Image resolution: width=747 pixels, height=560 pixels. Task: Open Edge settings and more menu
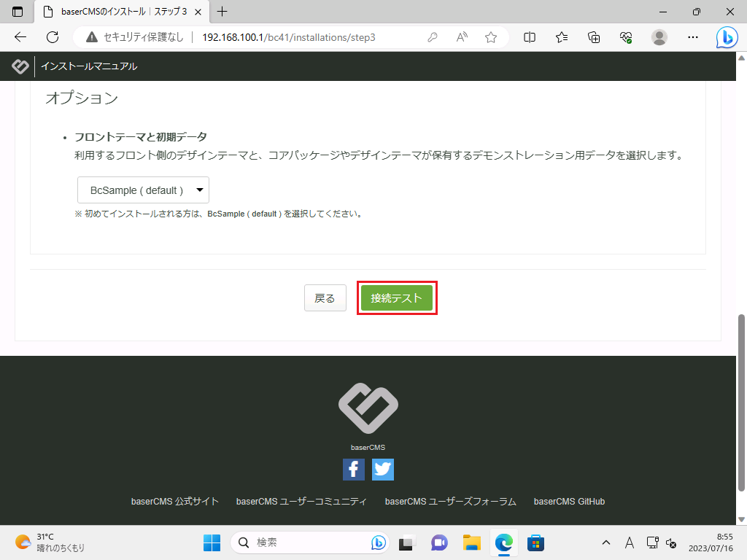[694, 37]
